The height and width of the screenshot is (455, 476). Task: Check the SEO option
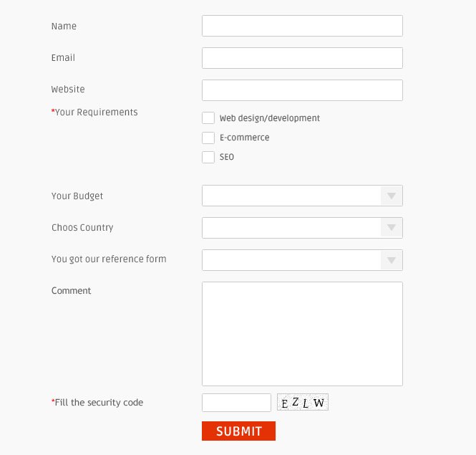coord(208,157)
